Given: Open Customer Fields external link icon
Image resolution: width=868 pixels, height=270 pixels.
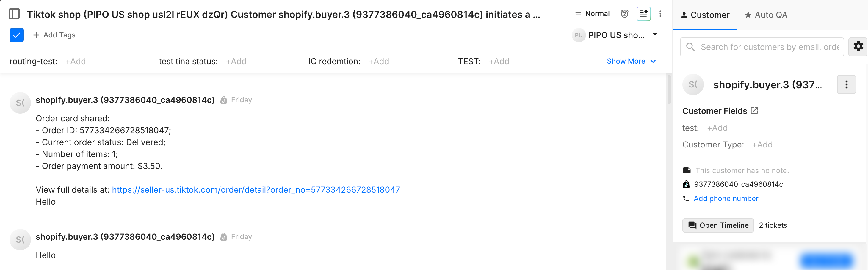Looking at the screenshot, I should point(754,111).
